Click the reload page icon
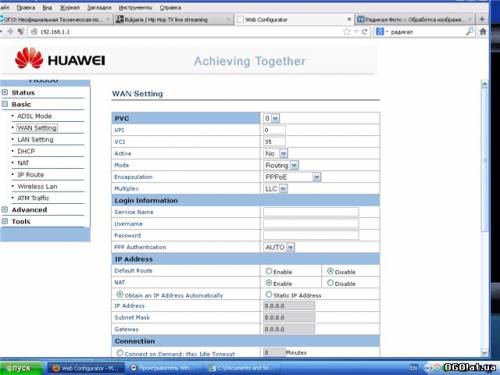 (365, 32)
